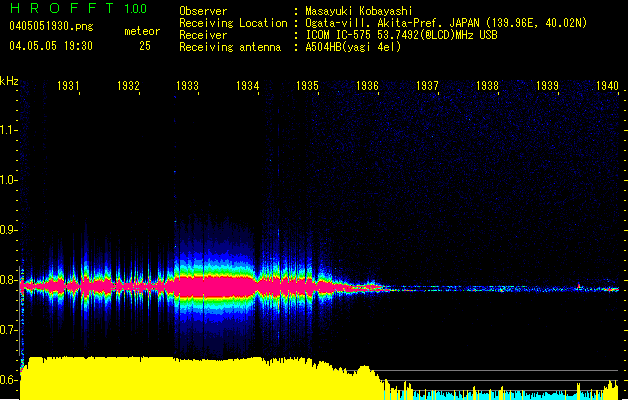Click the 1933 time marker
This screenshot has width=629, height=400.
188,85
